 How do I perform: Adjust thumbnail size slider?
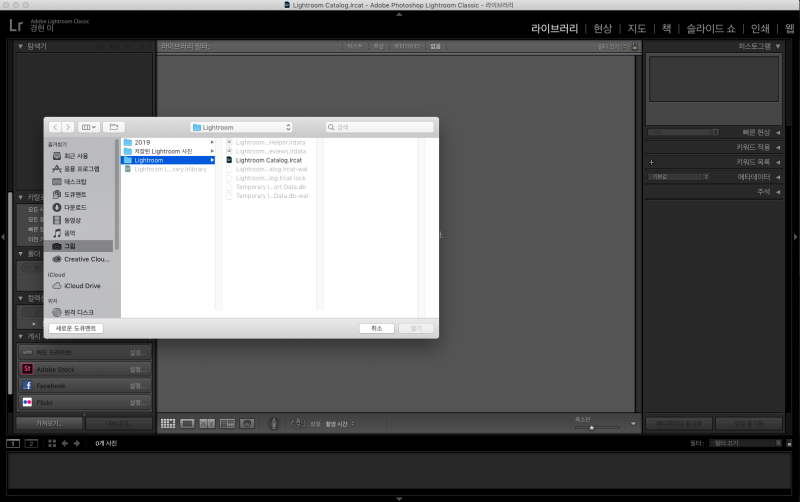click(x=592, y=428)
